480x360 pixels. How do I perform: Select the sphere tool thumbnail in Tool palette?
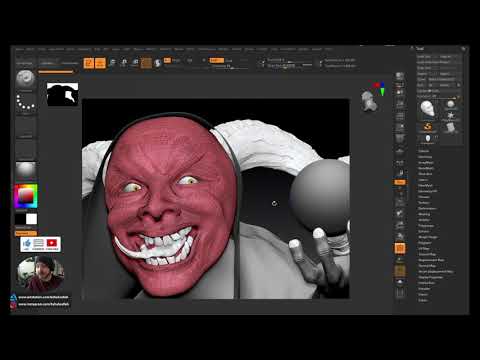[x=450, y=105]
